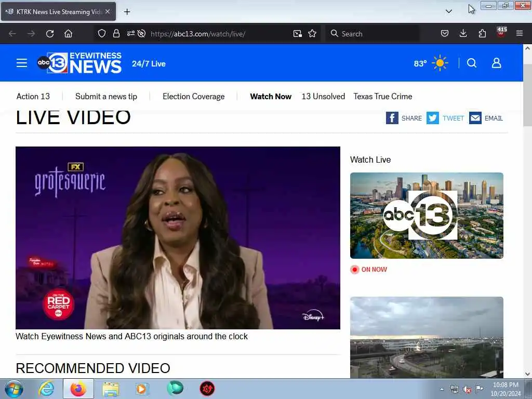Click the extension badge showing 415

[501, 32]
